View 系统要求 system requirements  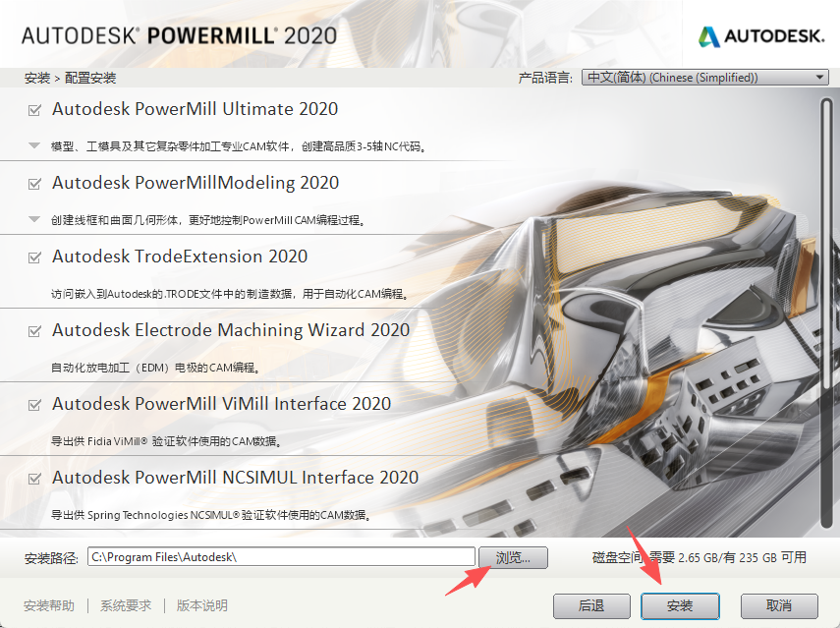125,606
